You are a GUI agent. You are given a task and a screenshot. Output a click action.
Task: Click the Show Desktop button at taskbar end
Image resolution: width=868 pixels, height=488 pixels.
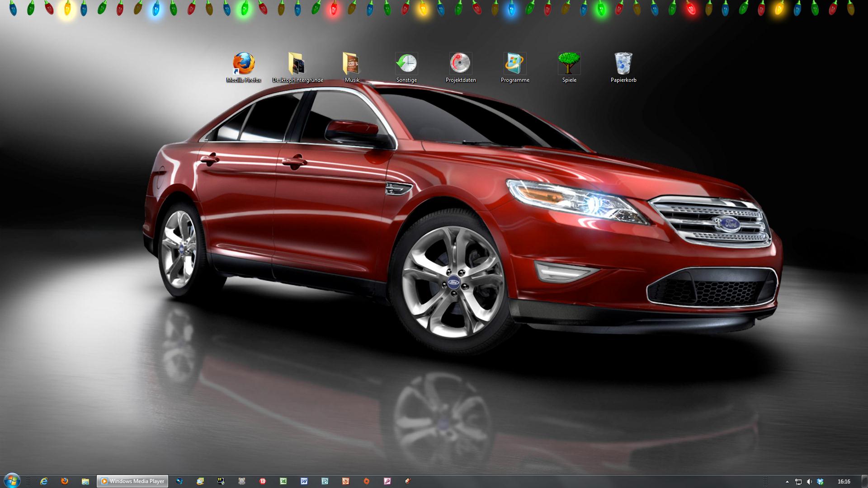coord(864,481)
